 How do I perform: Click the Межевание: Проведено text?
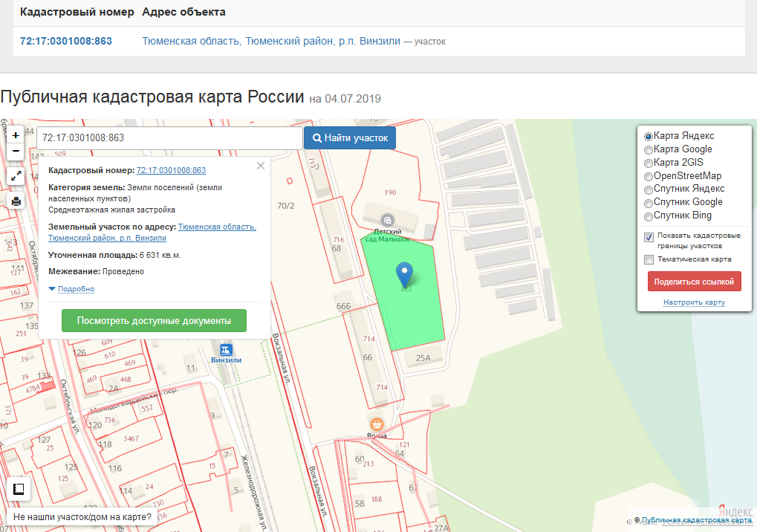(x=96, y=271)
